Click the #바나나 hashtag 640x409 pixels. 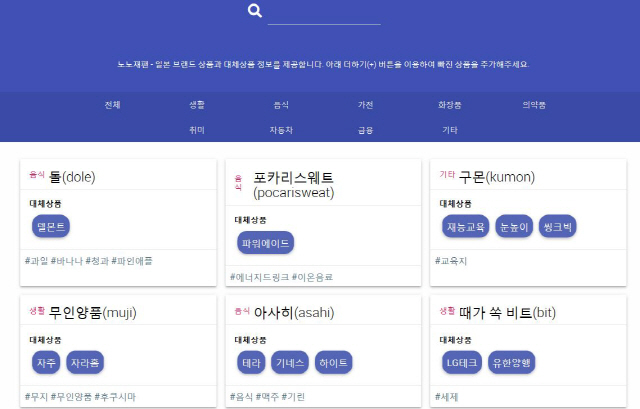point(67,261)
